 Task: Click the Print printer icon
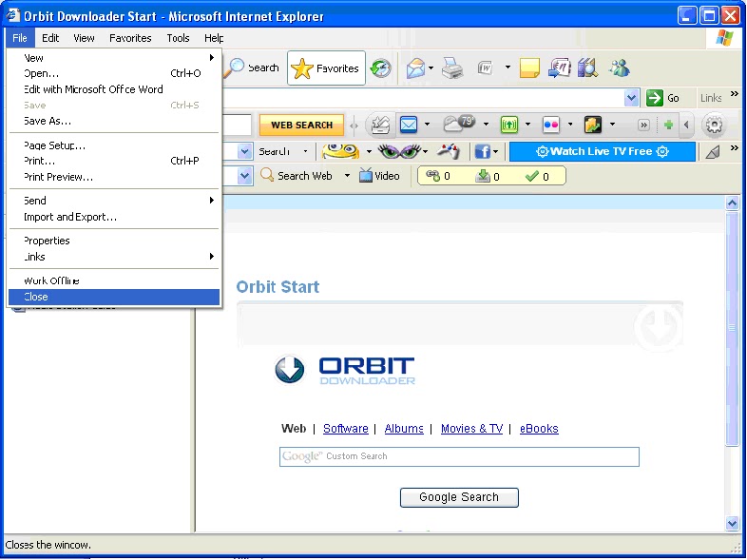tap(451, 68)
